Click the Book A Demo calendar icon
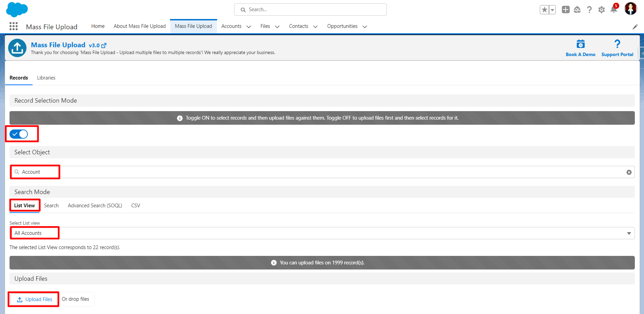644x314 pixels. click(581, 44)
